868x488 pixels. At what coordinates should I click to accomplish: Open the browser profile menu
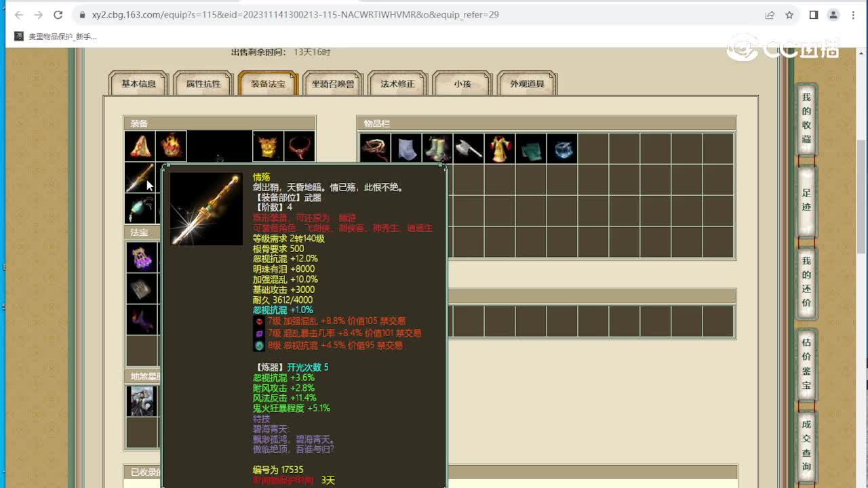(x=833, y=14)
